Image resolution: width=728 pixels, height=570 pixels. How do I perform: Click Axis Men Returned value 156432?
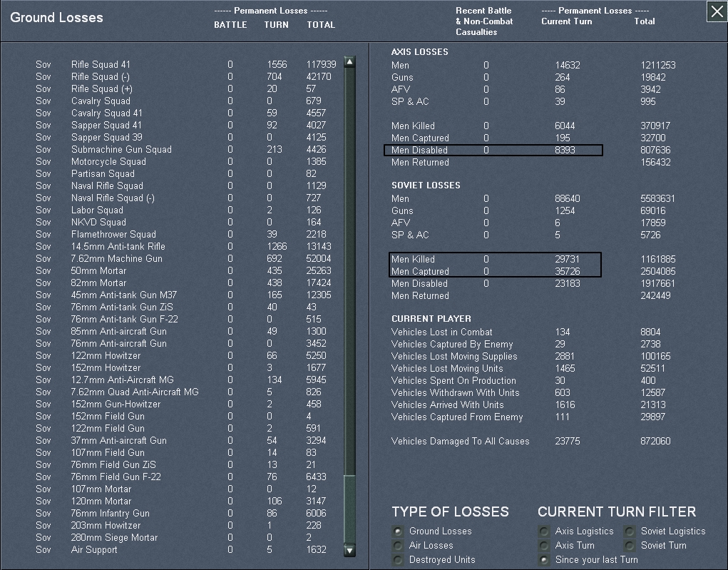655,162
